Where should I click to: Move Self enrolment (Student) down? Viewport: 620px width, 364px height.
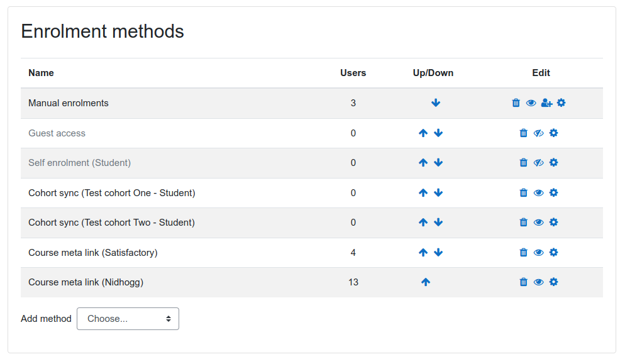point(438,163)
